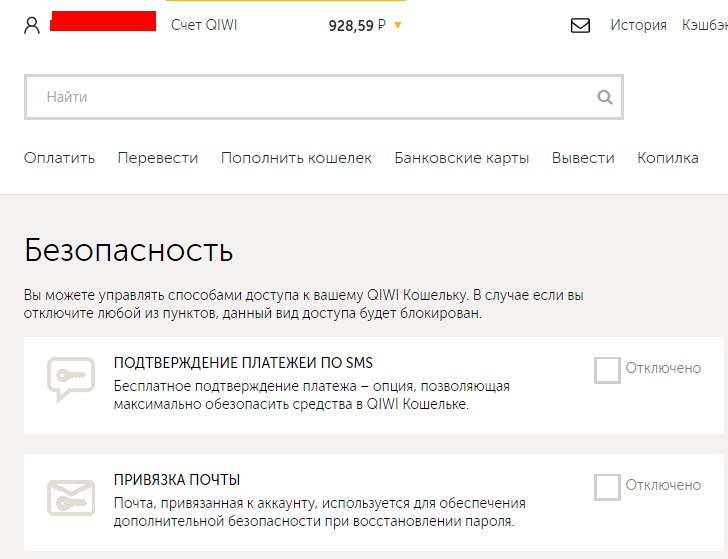Click the 928,59 ₽ balance amount
The width and height of the screenshot is (728, 559).
(357, 26)
